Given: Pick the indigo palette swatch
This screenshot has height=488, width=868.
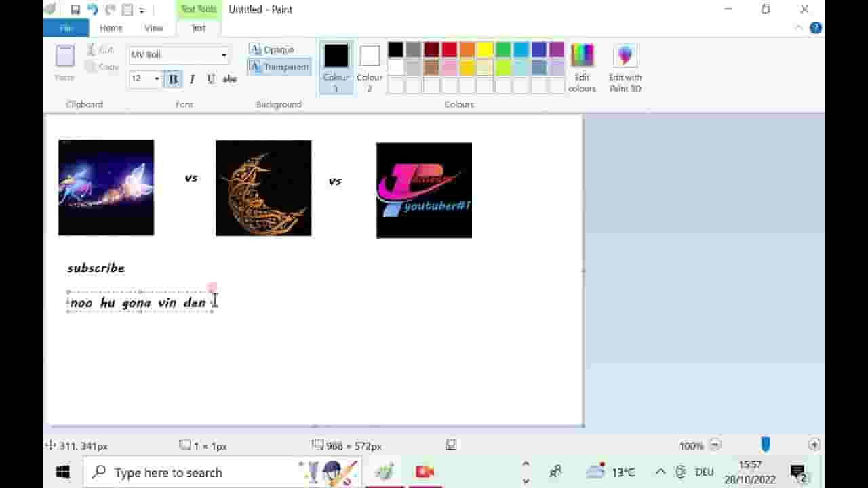Looking at the screenshot, I should [x=539, y=50].
